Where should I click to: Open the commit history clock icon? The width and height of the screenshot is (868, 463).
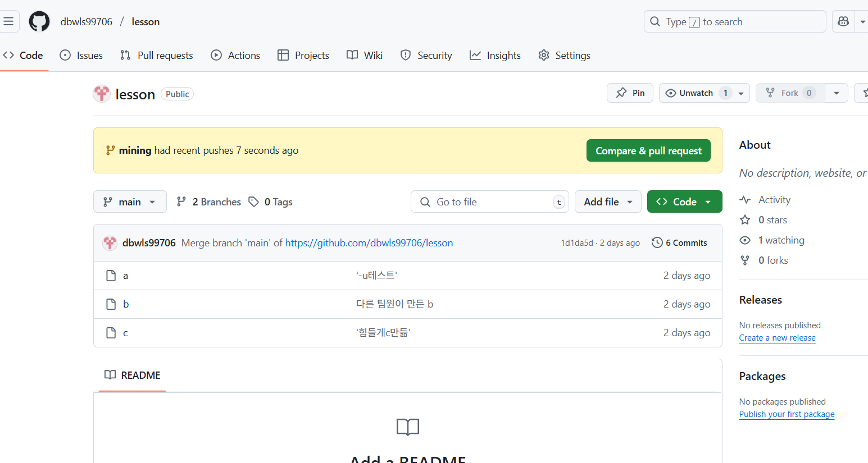coord(657,242)
